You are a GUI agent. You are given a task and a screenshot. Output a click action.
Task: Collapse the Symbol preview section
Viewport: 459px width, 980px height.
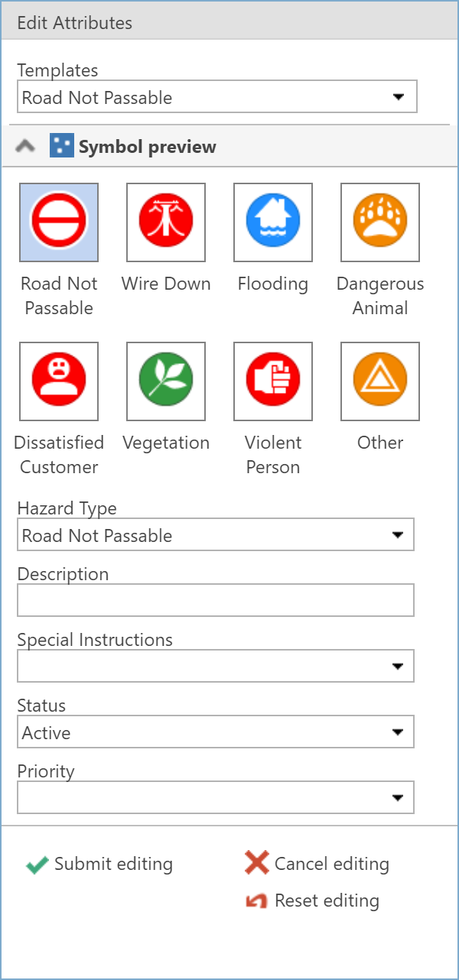(x=24, y=145)
